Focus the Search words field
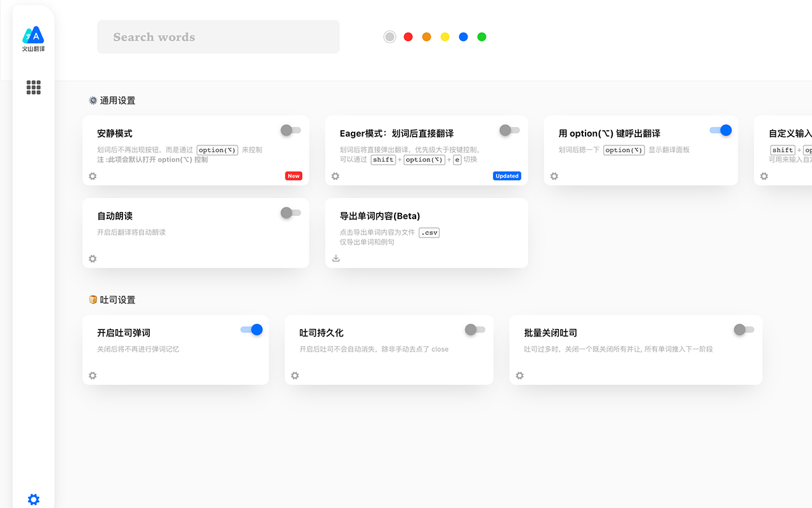 pyautogui.click(x=218, y=37)
